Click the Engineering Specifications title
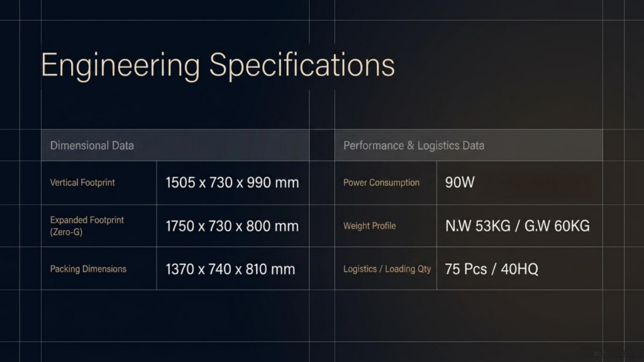This screenshot has height=362, width=644. tap(218, 65)
